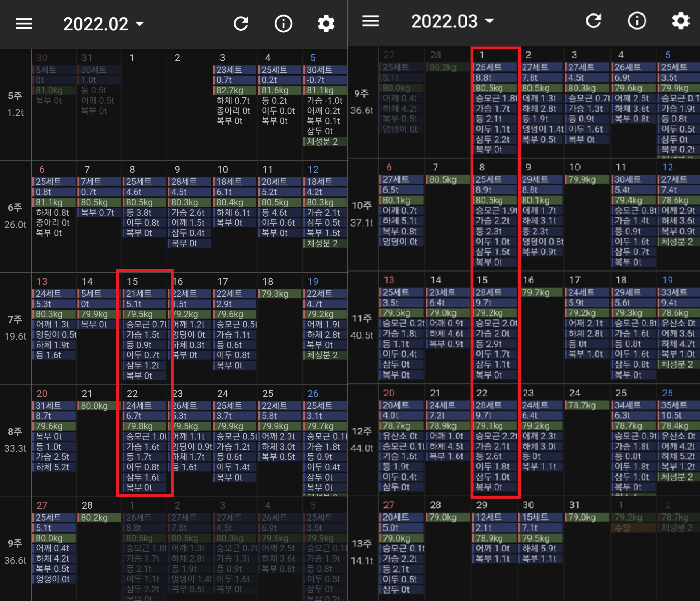700x601 pixels.
Task: Tap the 체성분 2 tag on February 12
Action: coord(325,243)
